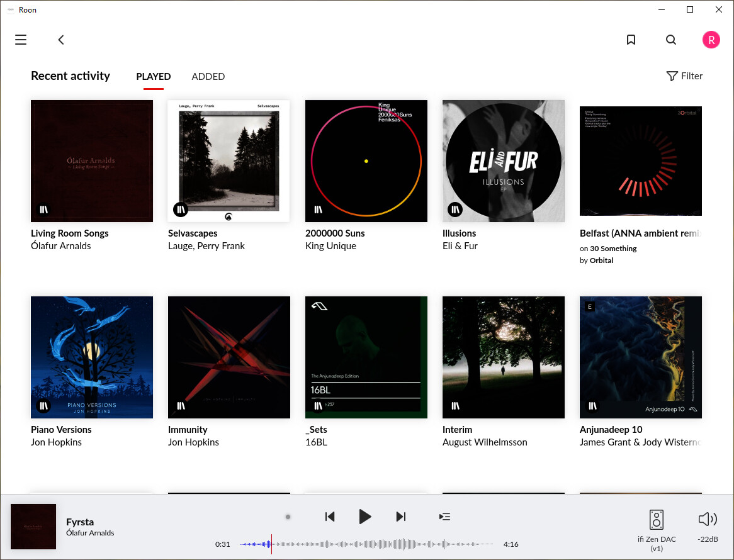The width and height of the screenshot is (734, 560).
Task: Skip to the next track
Action: (401, 517)
